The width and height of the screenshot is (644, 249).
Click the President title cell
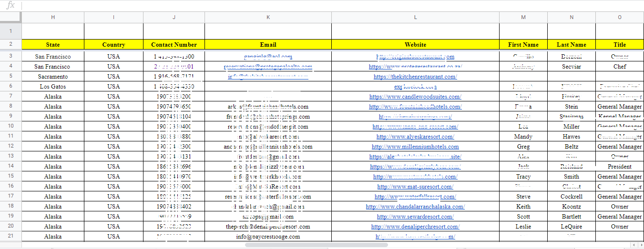(x=620, y=167)
